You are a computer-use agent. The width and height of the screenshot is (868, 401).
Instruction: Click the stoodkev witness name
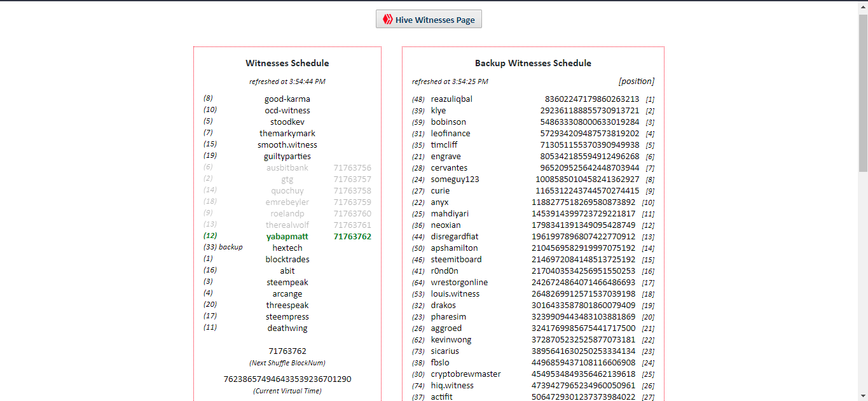click(x=287, y=122)
